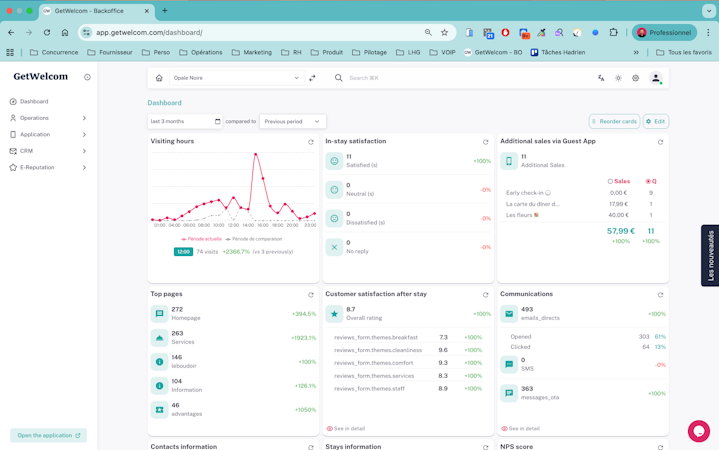Click the last 3 months date field
The image size is (719, 450).
coord(185,122)
